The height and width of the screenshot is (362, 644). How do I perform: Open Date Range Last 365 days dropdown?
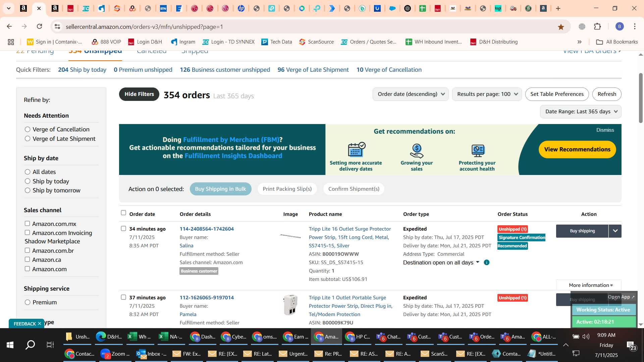point(581,112)
